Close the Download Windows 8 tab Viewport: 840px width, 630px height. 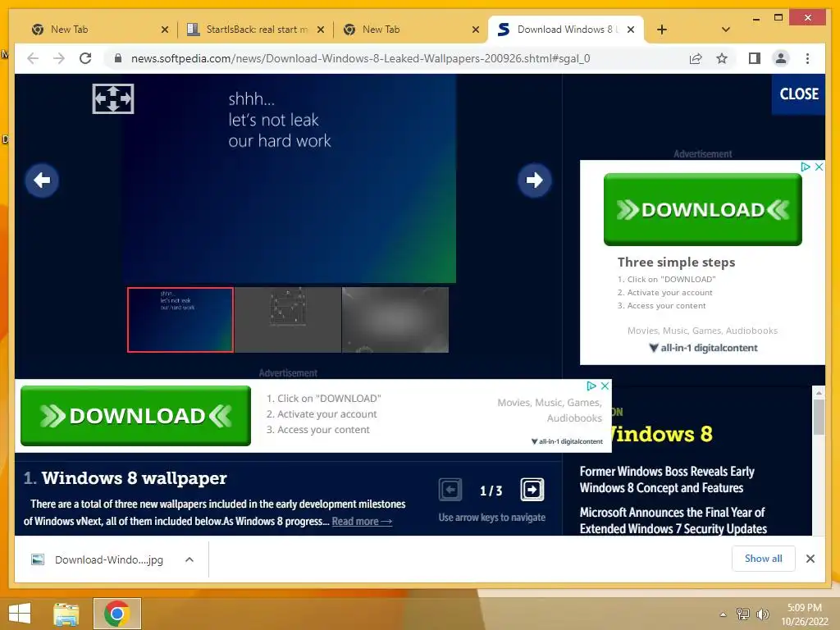click(x=631, y=30)
